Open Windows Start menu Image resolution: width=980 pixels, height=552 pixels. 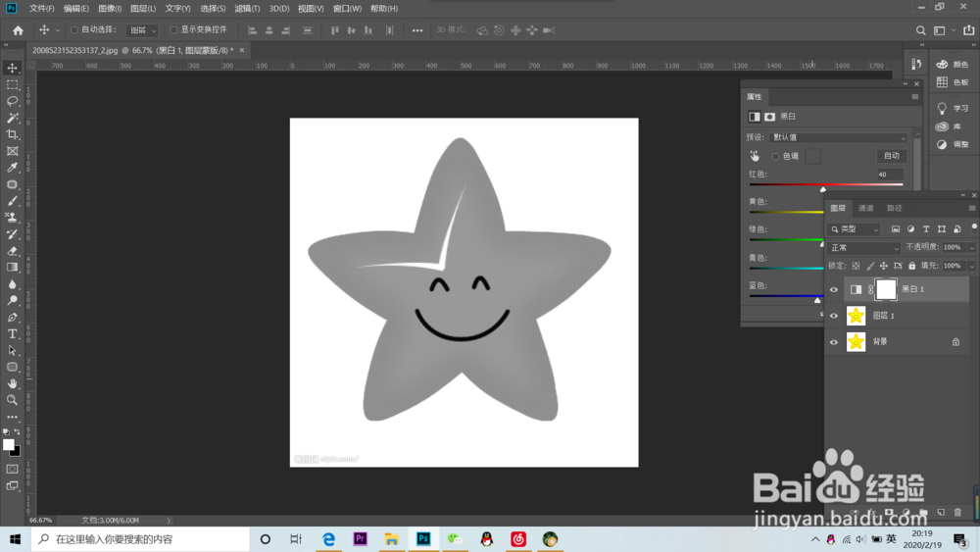16,539
